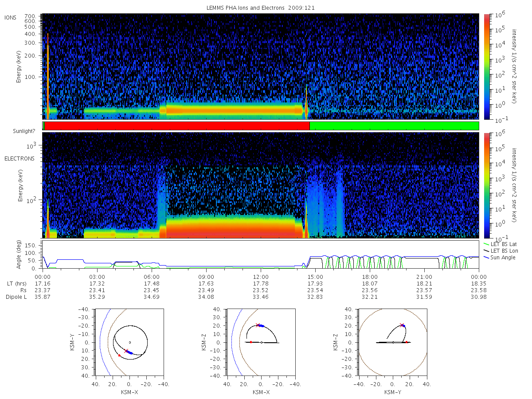The width and height of the screenshot is (532, 399).
Task: Select the ions intensity color scale bar
Action: (486, 66)
